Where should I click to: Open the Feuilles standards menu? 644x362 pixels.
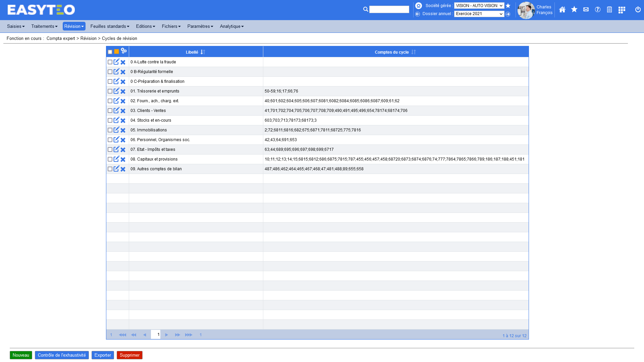[x=110, y=26]
